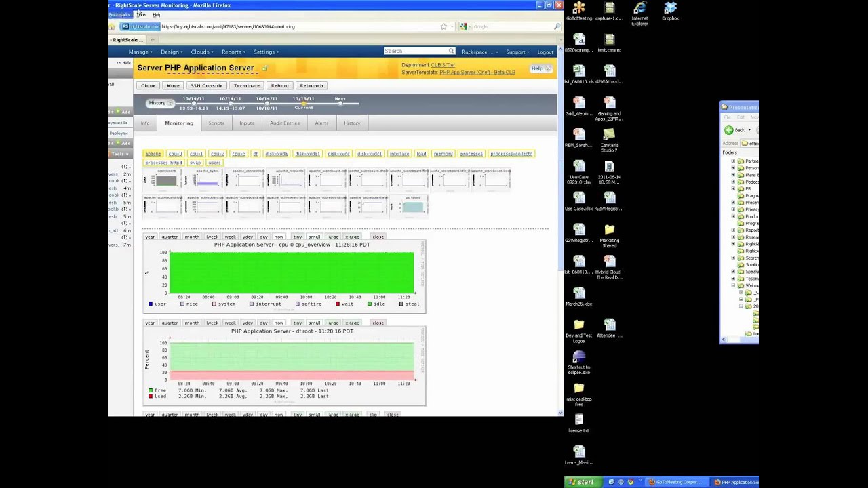Open the memory plugin link
Image resolution: width=868 pixels, height=488 pixels.
(x=443, y=154)
